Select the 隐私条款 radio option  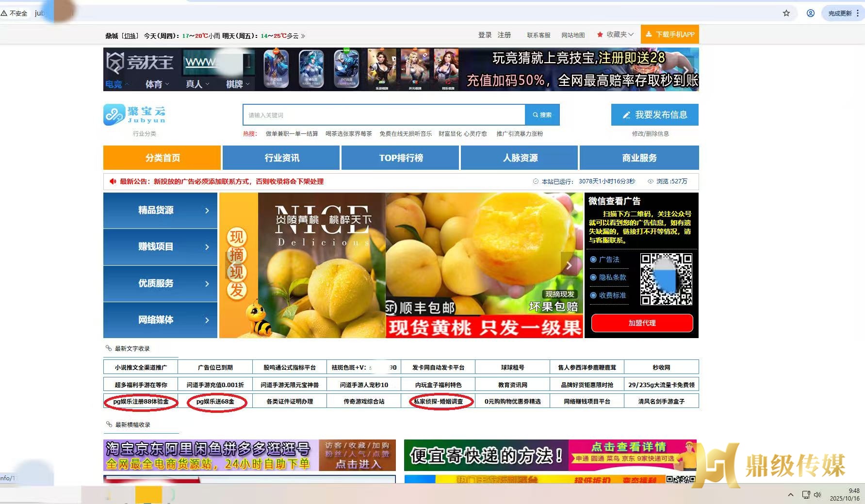593,277
